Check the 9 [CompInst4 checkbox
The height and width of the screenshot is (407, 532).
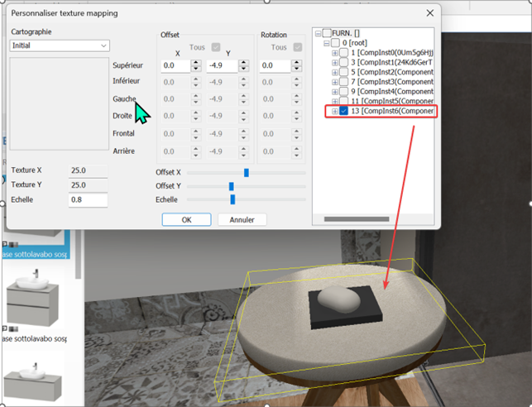pyautogui.click(x=343, y=92)
